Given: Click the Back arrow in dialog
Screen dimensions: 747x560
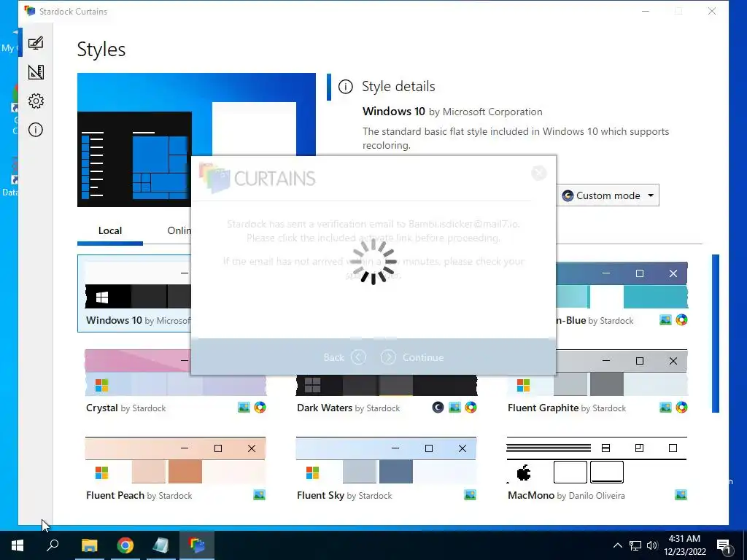Looking at the screenshot, I should pos(358,357).
